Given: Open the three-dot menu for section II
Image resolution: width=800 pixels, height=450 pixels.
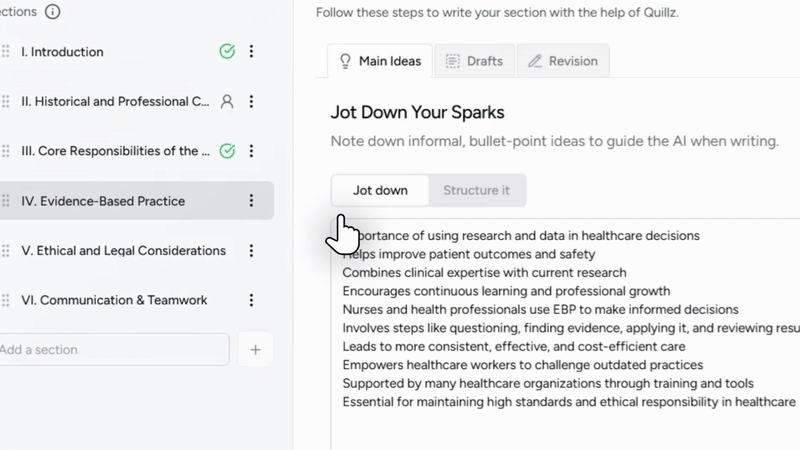Looking at the screenshot, I should (251, 101).
